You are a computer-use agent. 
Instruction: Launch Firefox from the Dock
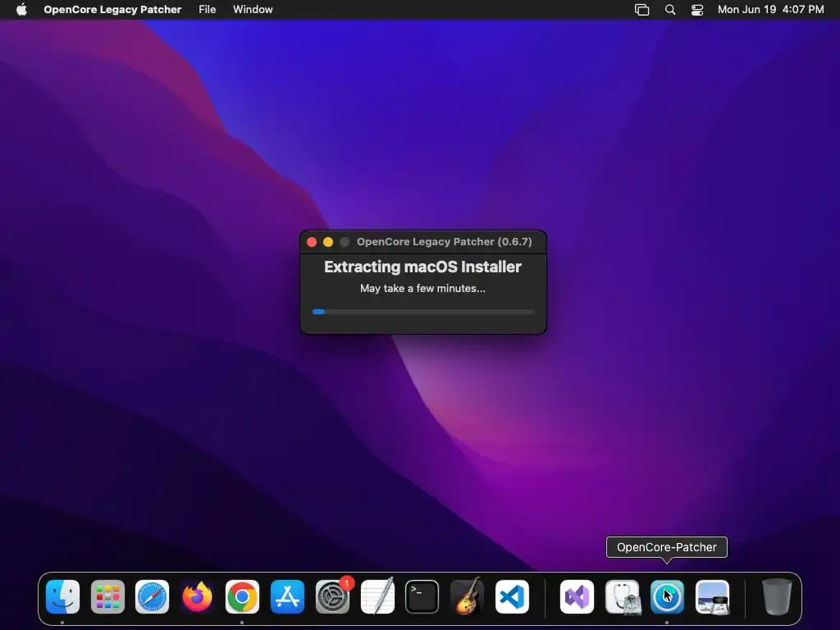197,596
